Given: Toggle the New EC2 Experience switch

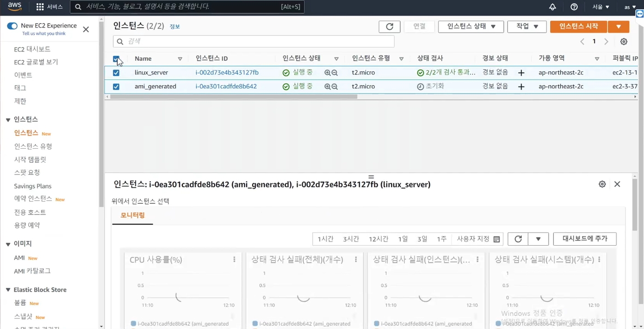Looking at the screenshot, I should click(x=12, y=26).
